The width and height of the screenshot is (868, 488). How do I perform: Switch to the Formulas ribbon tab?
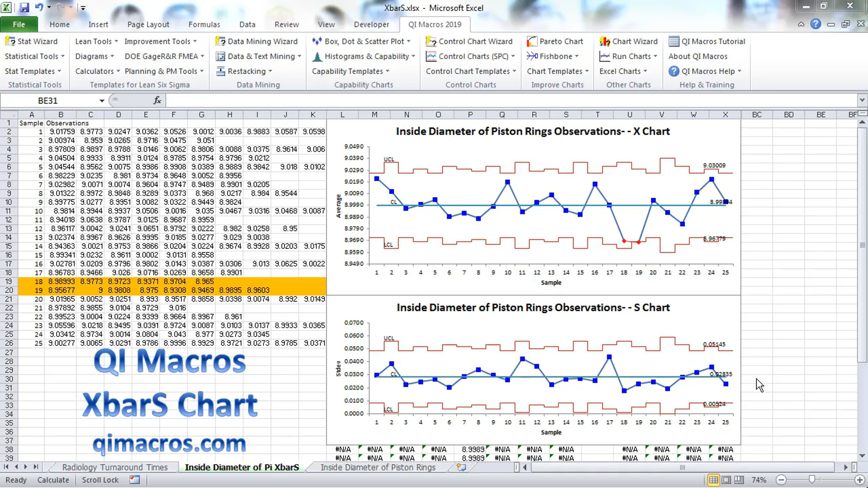(x=204, y=24)
